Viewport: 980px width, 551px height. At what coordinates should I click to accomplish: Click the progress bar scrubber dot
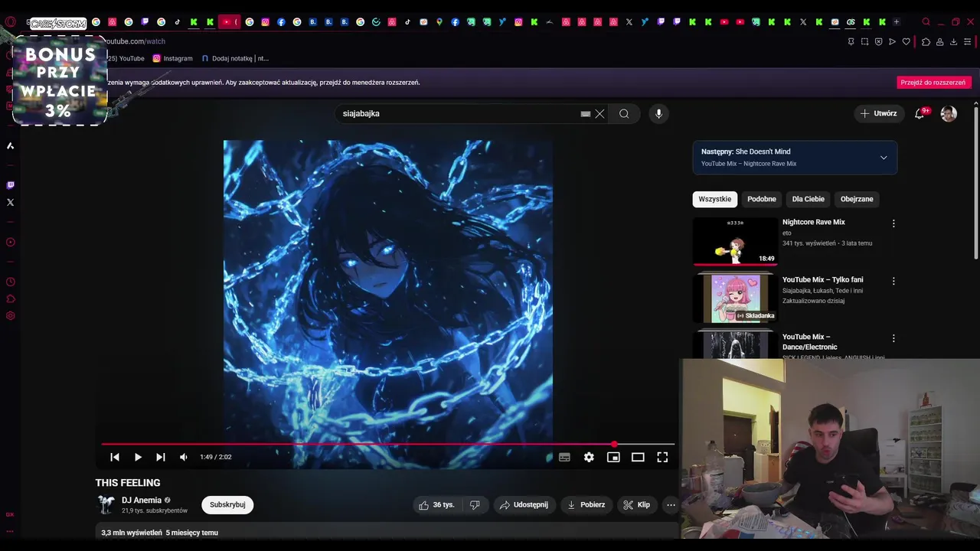(614, 444)
